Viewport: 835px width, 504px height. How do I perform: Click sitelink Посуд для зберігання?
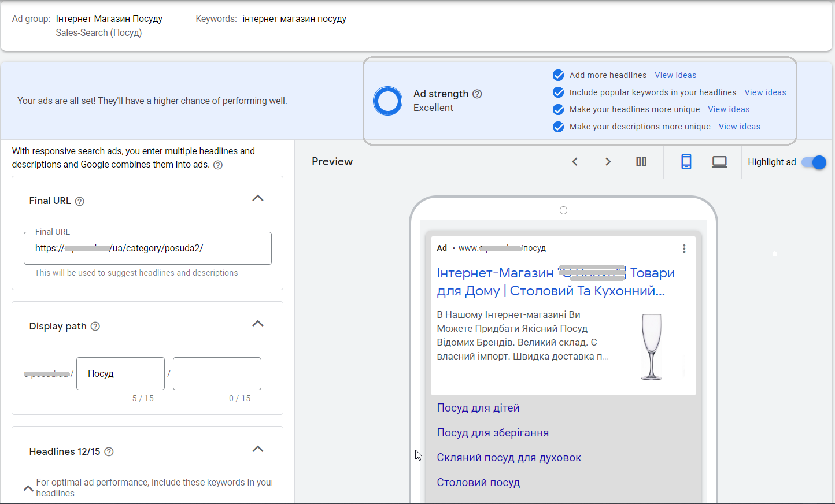coord(493,433)
